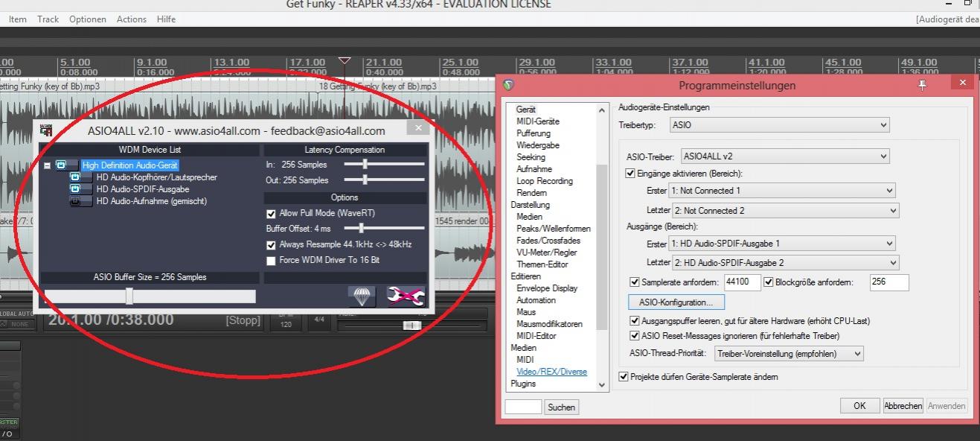980x441 pixels.
Task: Open the Hilfe menu
Action: 167,19
